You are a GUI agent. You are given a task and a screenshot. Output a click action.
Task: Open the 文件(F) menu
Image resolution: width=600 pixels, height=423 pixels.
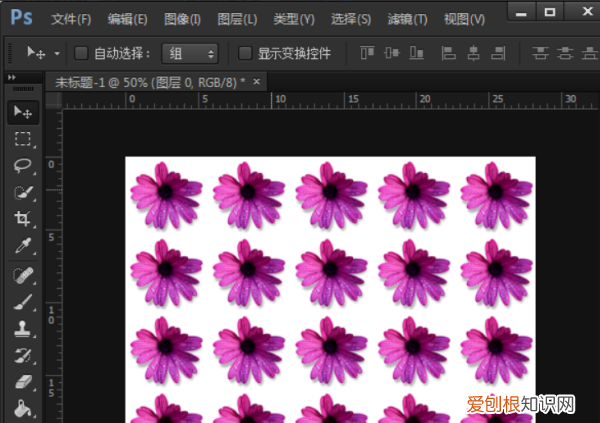[x=71, y=19]
